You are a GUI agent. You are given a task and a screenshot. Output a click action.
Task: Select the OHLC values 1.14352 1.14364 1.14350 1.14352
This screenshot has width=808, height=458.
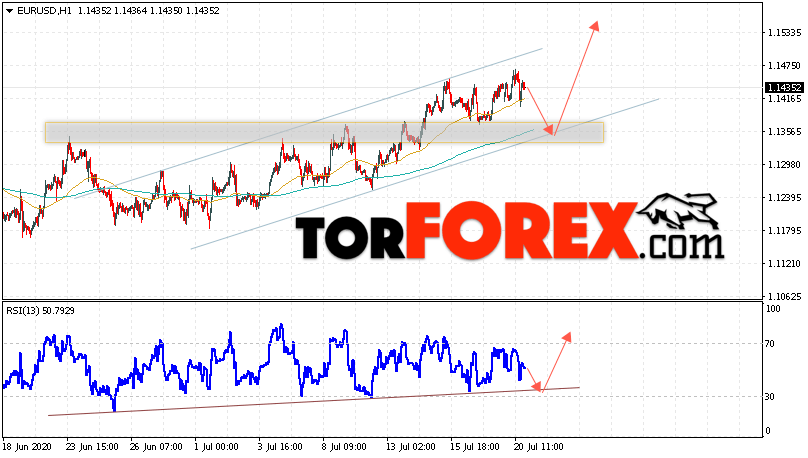pyautogui.click(x=148, y=11)
